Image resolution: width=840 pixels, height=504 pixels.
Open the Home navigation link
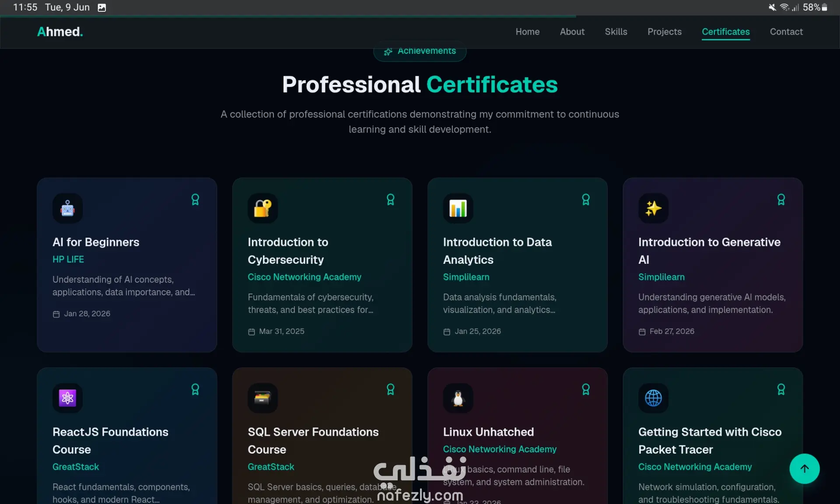click(x=527, y=32)
